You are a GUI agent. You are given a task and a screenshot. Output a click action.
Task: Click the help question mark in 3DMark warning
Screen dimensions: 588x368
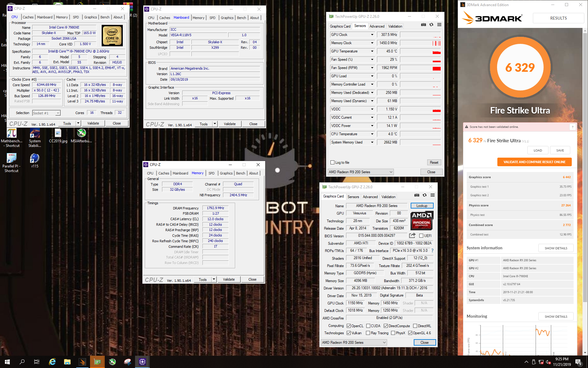click(572, 127)
